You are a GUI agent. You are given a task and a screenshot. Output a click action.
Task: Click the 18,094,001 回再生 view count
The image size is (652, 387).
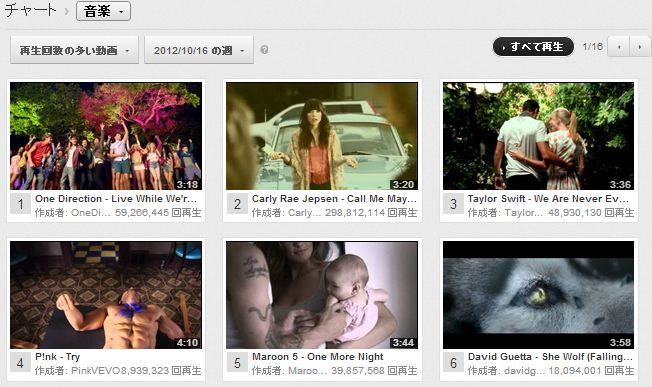click(591, 371)
